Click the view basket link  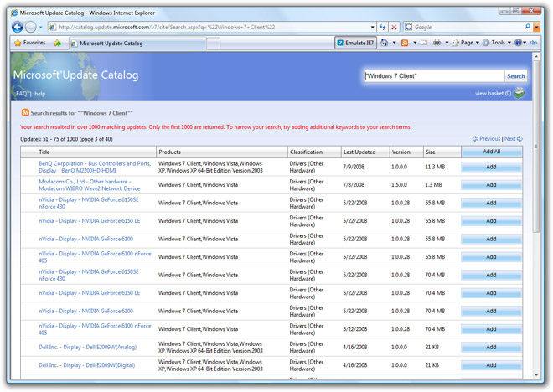coord(493,94)
